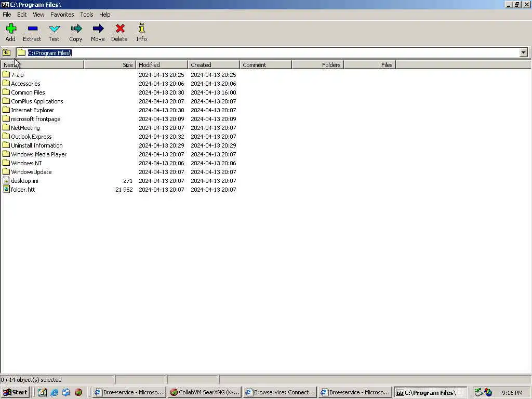Select the Internet Explorer folder icon
The height and width of the screenshot is (399, 532).
click(x=6, y=110)
